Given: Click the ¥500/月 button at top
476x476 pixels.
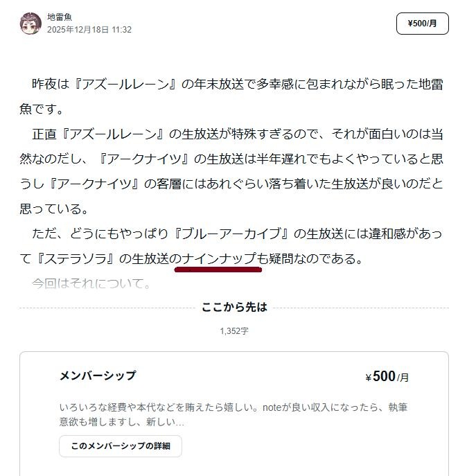Looking at the screenshot, I should point(422,24).
